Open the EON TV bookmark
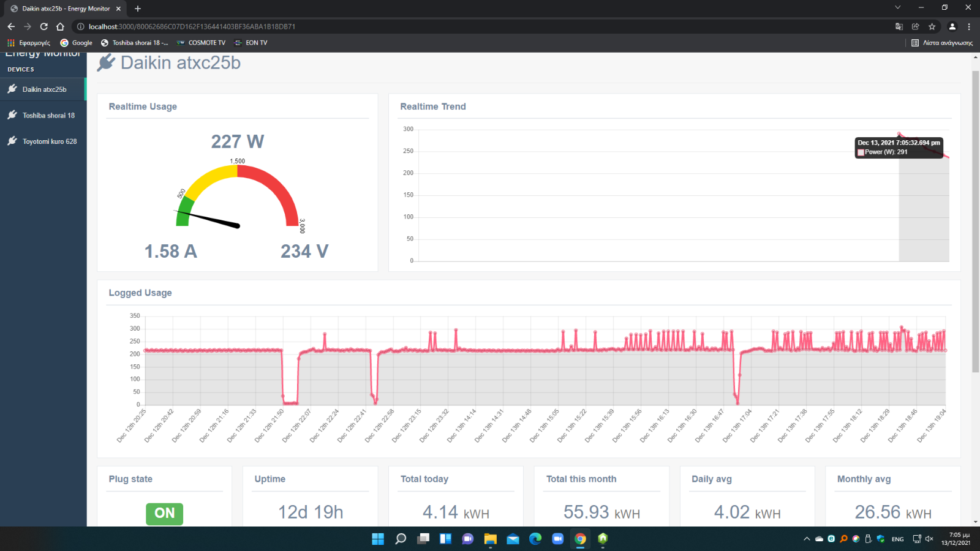The width and height of the screenshot is (980, 551). click(251, 43)
